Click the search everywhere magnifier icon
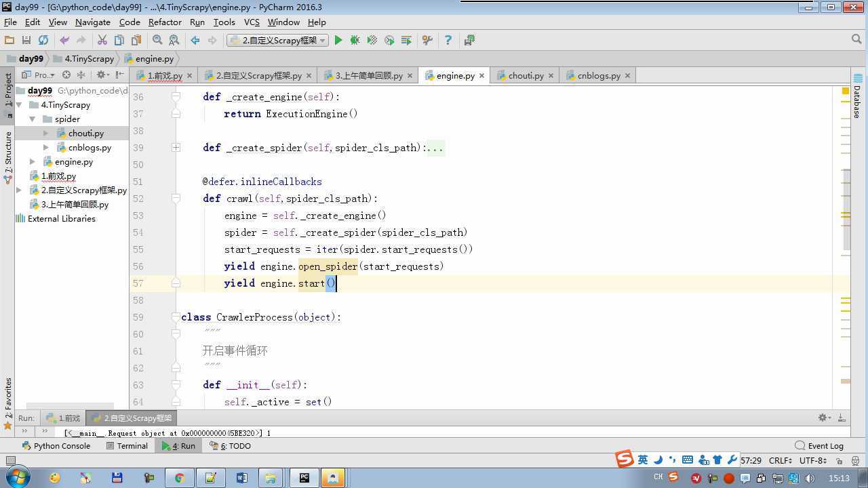The image size is (868, 488). tap(856, 40)
